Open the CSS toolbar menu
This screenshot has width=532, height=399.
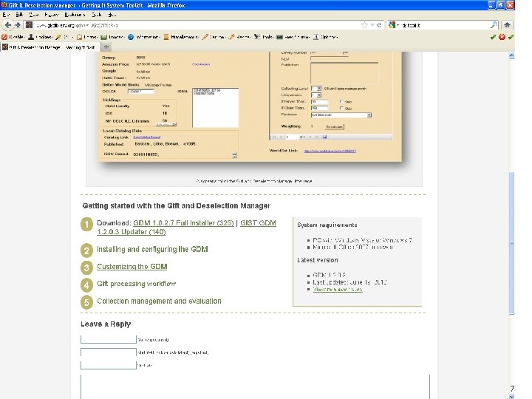click(64, 37)
